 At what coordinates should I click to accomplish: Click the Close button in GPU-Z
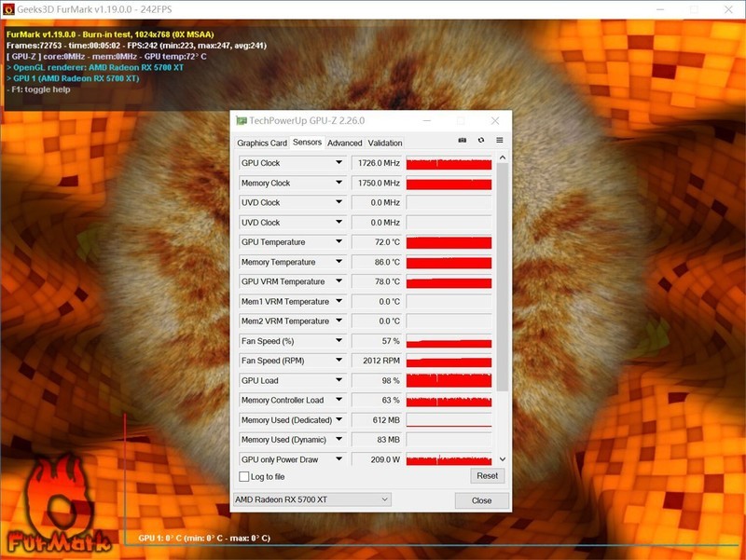coord(481,500)
